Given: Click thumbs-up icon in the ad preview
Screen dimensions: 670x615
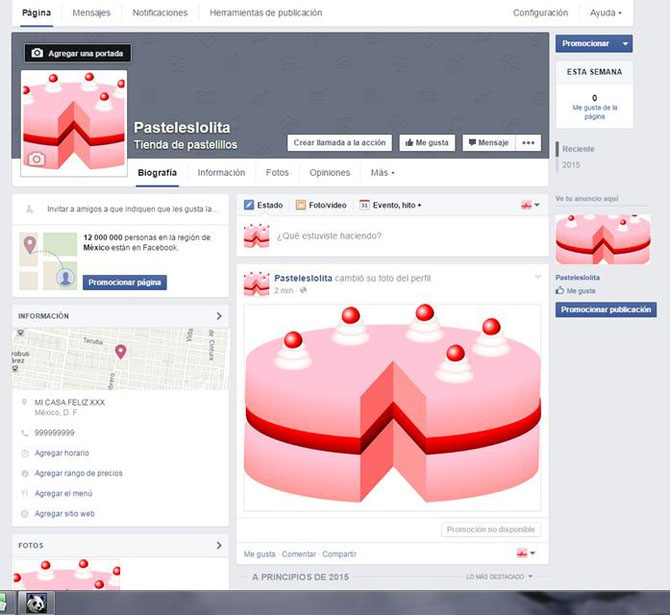Looking at the screenshot, I should pyautogui.click(x=560, y=291).
